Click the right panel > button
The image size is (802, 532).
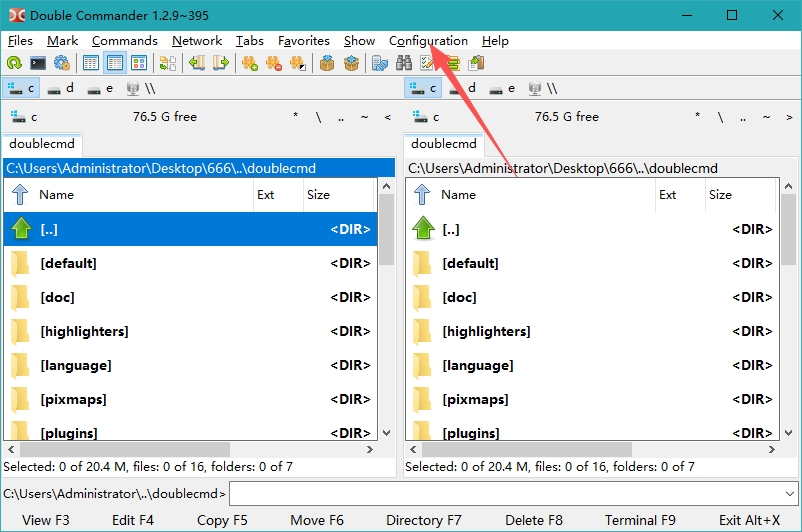coord(789,117)
